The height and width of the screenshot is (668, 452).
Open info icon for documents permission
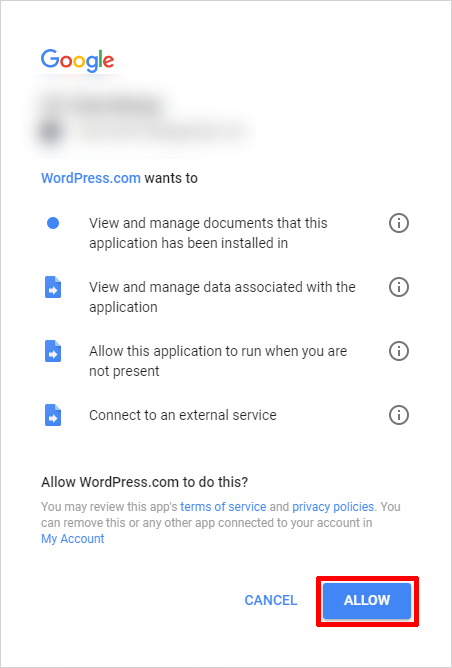click(x=399, y=223)
